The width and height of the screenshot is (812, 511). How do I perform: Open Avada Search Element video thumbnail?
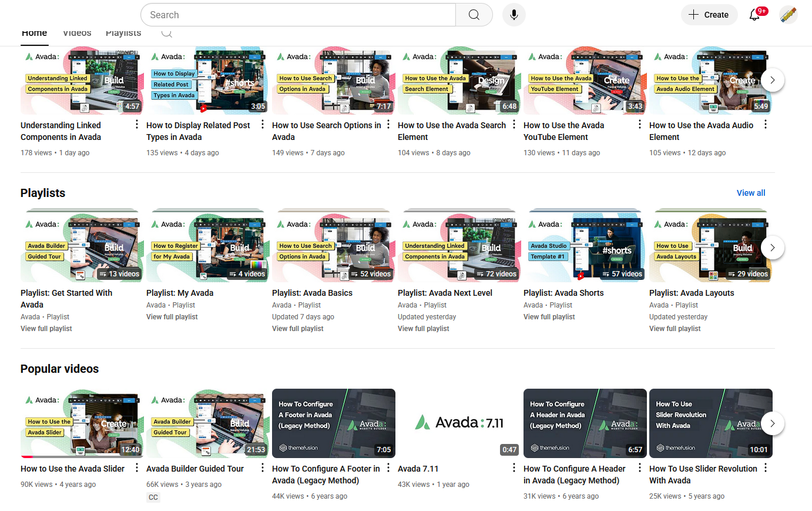click(459, 81)
